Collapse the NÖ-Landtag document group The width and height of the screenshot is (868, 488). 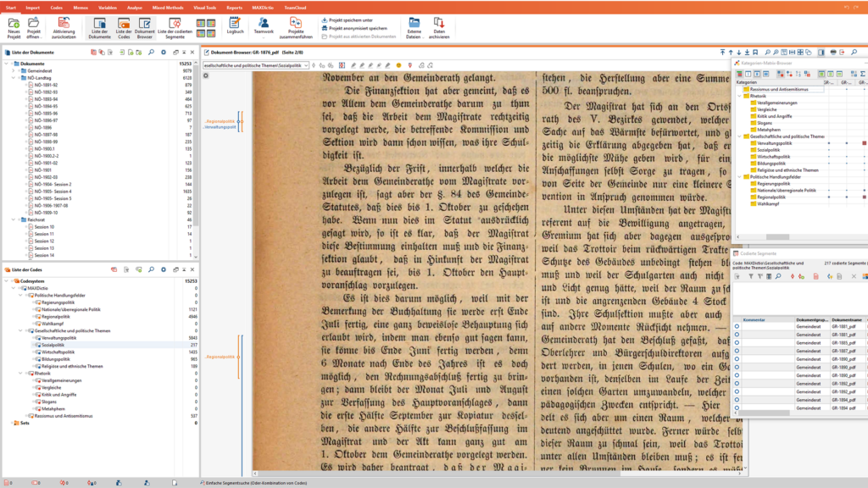pos(14,78)
